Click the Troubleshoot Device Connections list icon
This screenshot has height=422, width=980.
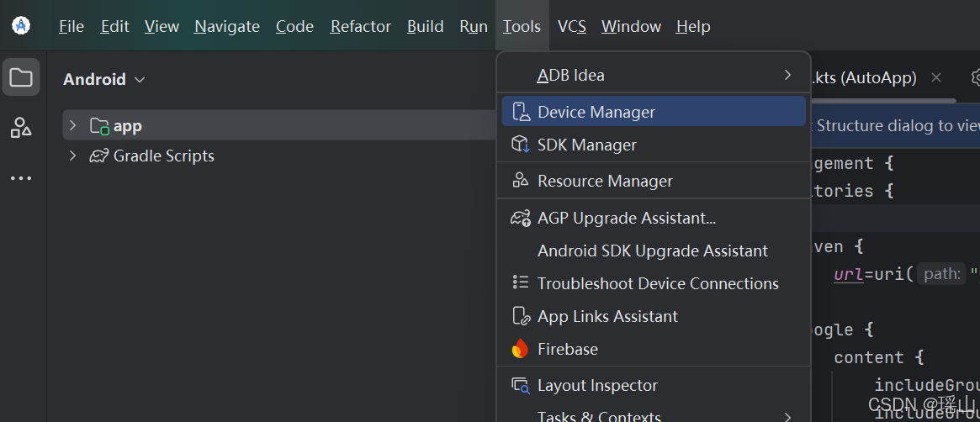[x=521, y=282]
